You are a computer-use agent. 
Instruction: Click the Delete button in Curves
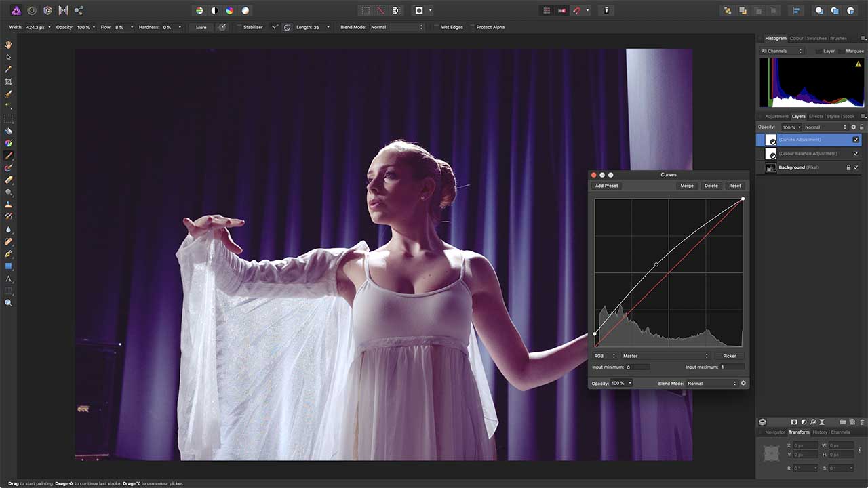tap(711, 186)
